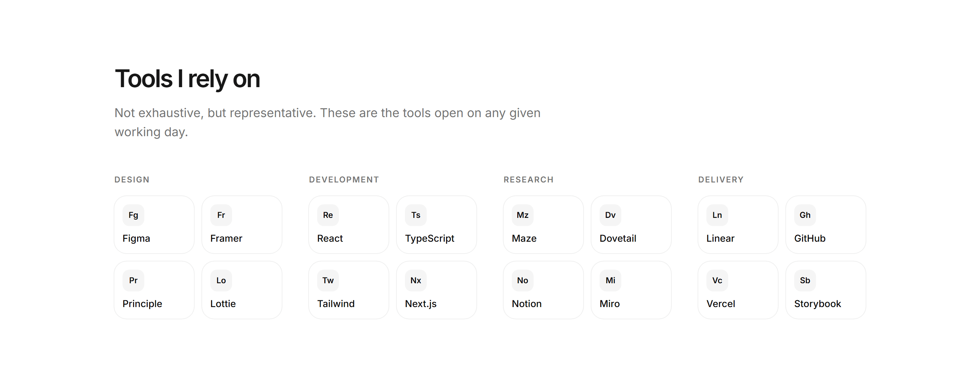
Task: Click the Dv icon badge for Dovetail
Action: click(x=610, y=215)
